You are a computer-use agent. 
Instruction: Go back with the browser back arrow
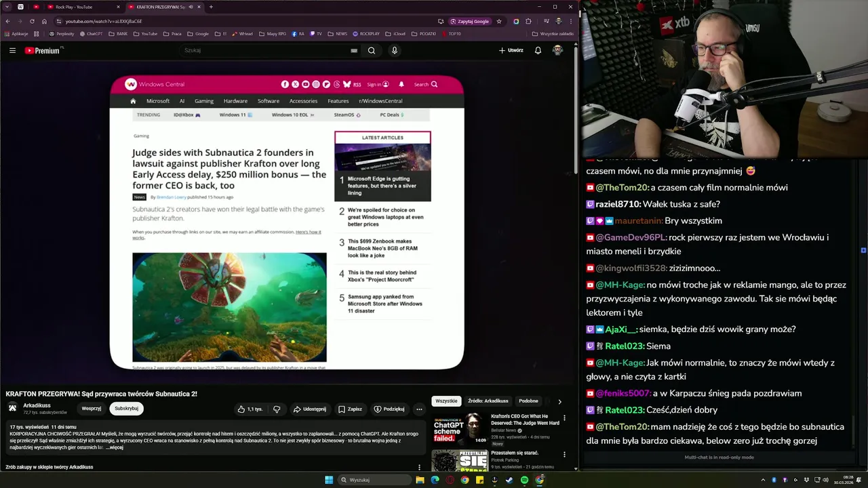[x=7, y=21]
